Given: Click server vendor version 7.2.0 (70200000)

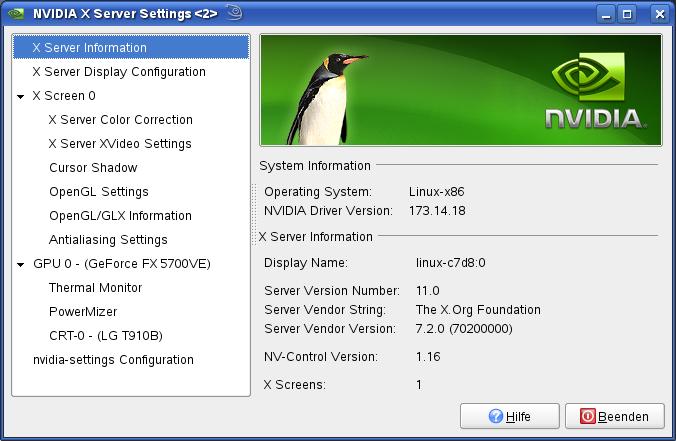Looking at the screenshot, I should 464,328.
